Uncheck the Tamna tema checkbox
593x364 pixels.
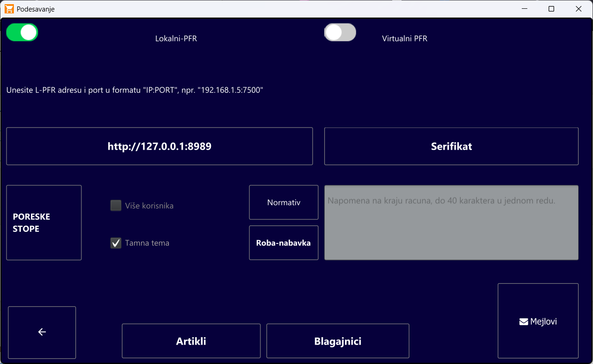tap(116, 243)
